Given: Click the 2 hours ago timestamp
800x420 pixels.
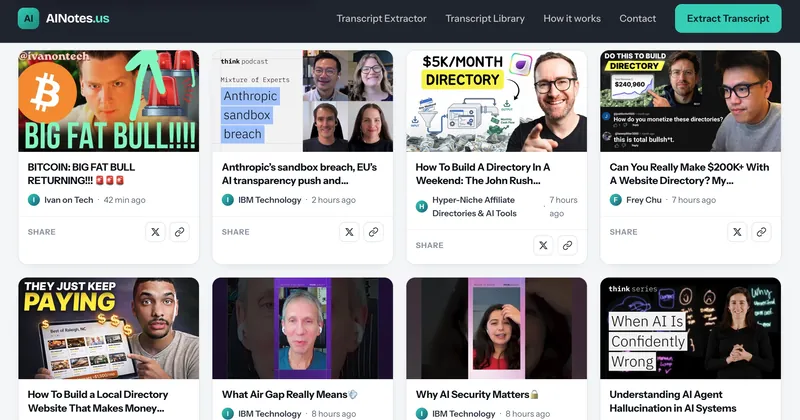Looking at the screenshot, I should coord(334,200).
